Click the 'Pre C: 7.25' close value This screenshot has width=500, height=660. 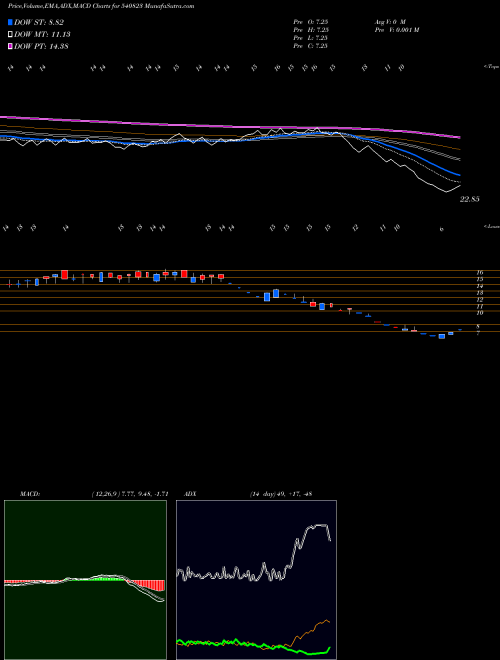click(x=311, y=46)
